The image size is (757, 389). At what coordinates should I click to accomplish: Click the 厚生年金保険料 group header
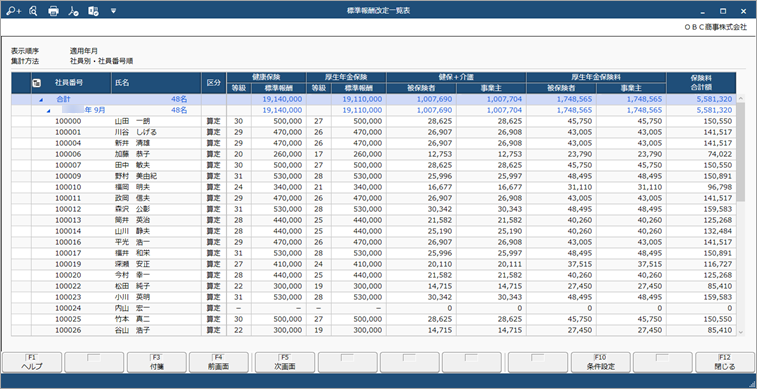596,77
